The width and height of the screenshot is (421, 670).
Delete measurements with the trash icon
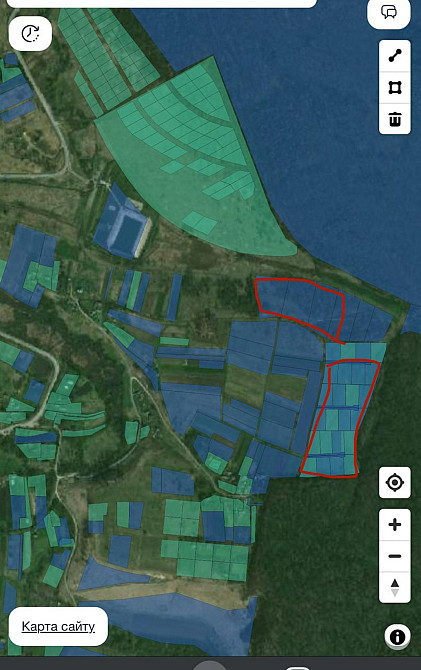[395, 119]
